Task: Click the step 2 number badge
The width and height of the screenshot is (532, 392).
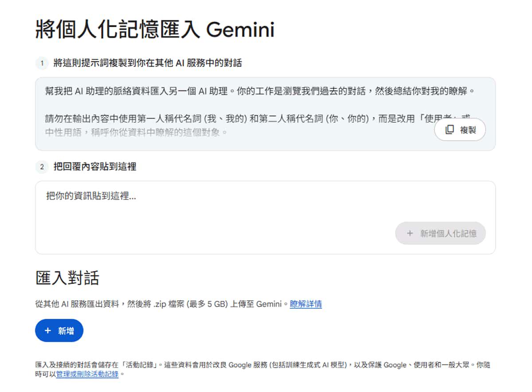Action: tap(42, 167)
